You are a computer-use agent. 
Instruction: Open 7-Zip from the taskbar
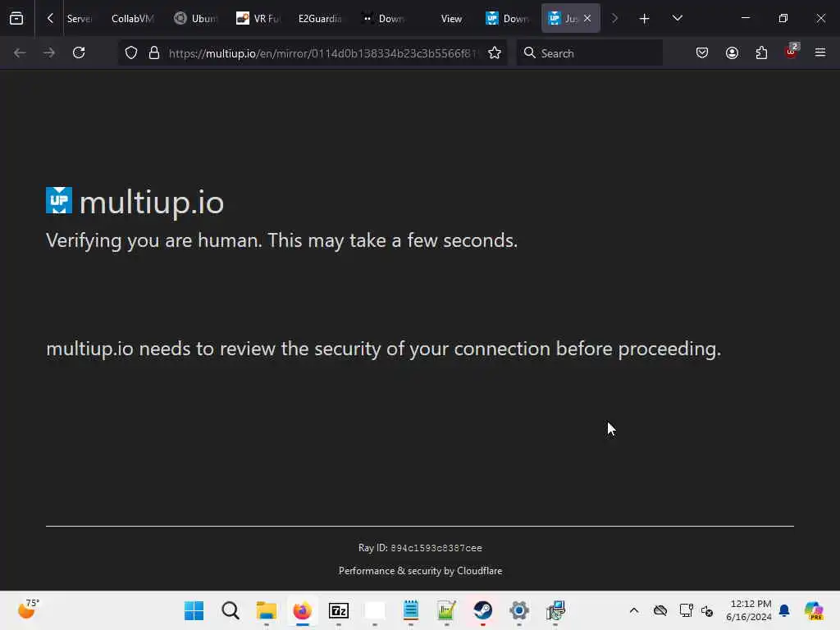(x=339, y=610)
